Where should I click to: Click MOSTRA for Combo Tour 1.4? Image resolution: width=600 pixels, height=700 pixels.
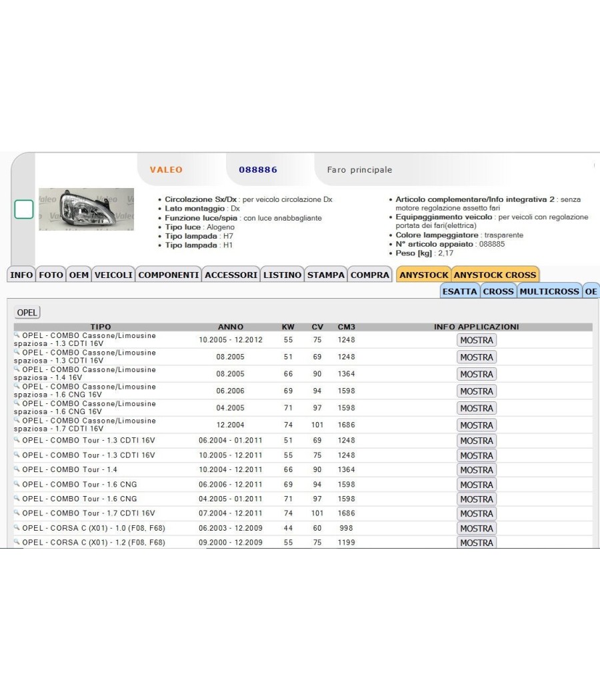[477, 470]
